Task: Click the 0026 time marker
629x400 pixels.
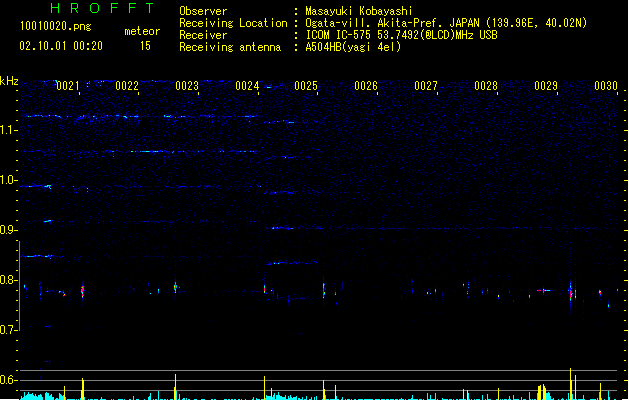Action: click(x=366, y=86)
